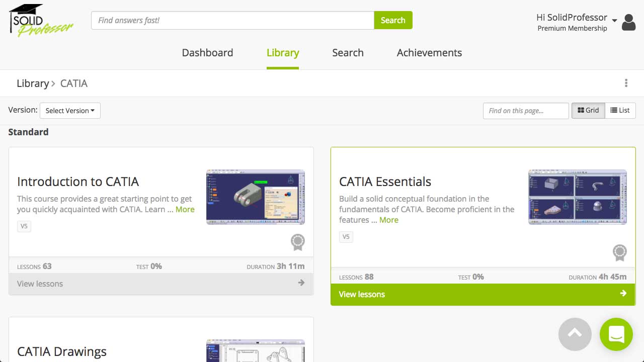Click the Library breadcrumb link
The width and height of the screenshot is (644, 362).
click(32, 83)
